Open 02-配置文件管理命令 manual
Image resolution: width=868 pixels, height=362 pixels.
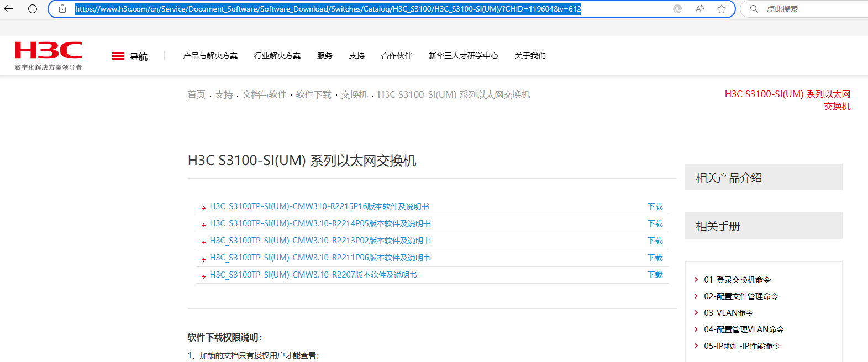click(741, 296)
